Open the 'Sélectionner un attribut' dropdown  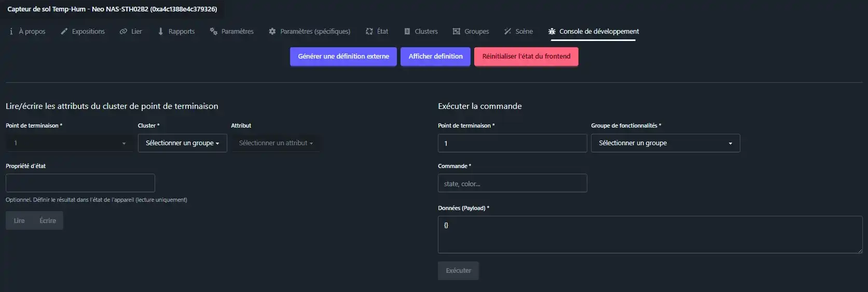pos(275,143)
